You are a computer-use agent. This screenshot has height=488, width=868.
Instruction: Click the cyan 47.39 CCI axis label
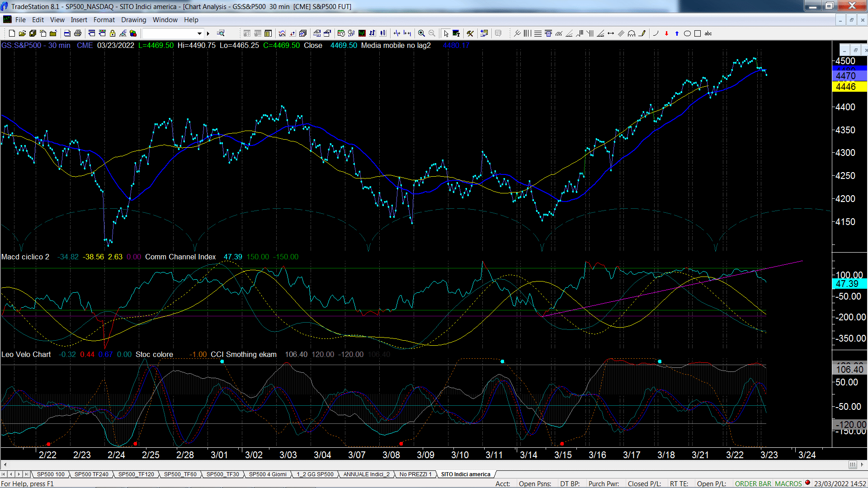click(x=849, y=284)
